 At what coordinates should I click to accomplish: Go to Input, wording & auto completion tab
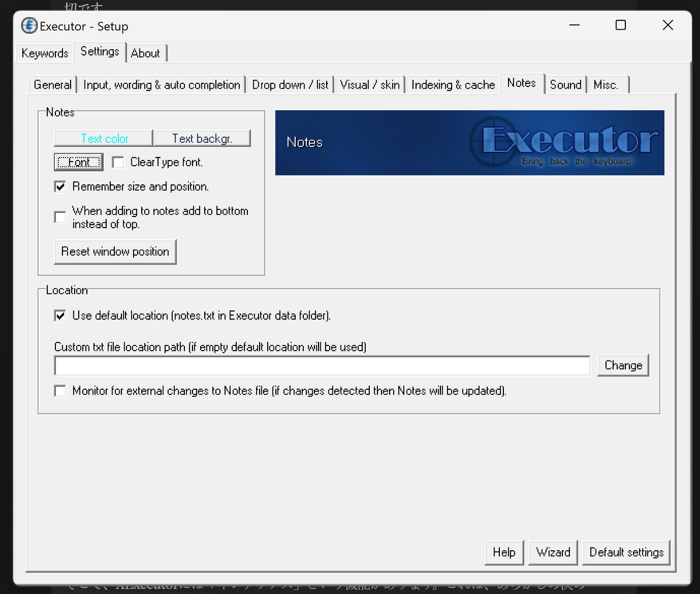162,85
